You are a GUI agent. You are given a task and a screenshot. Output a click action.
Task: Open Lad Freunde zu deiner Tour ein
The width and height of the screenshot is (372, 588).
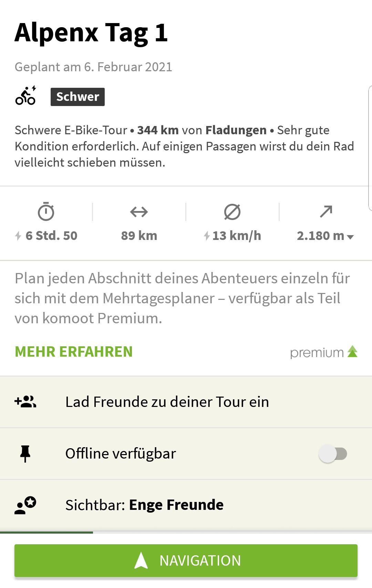(x=167, y=402)
